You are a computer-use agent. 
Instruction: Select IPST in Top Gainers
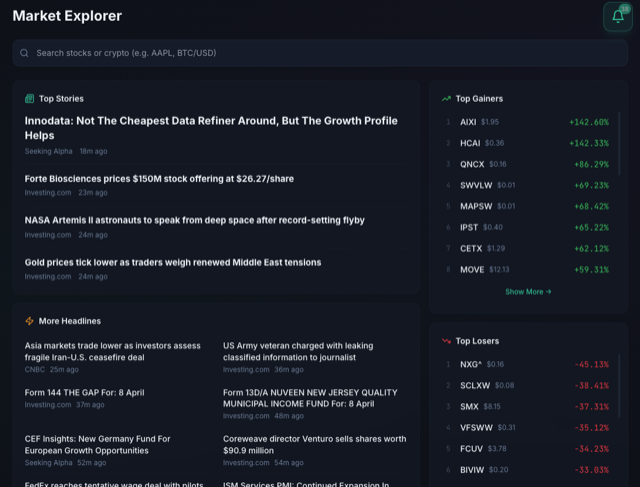(527, 227)
